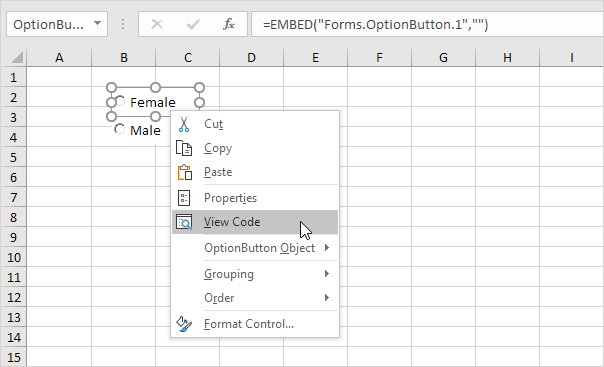Select column B header
This screenshot has height=367, width=604.
[124, 57]
